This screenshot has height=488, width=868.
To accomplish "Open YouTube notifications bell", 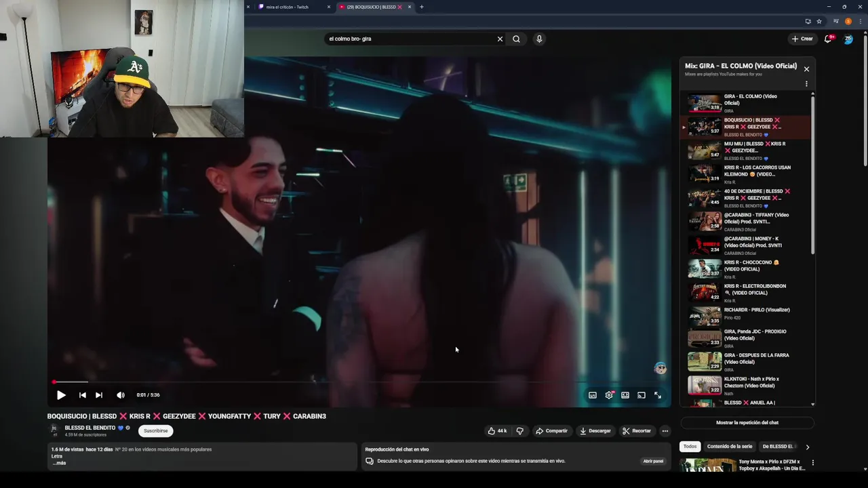I will click(x=828, y=39).
